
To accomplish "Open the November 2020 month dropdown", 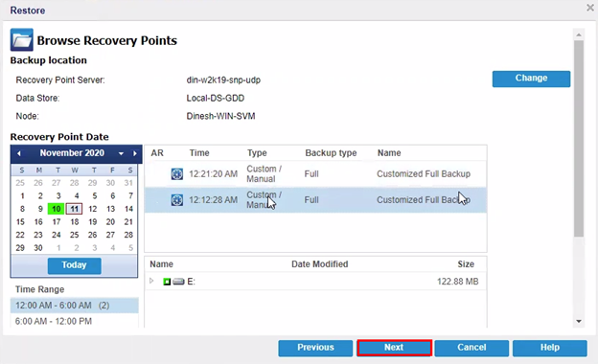I will 121,153.
